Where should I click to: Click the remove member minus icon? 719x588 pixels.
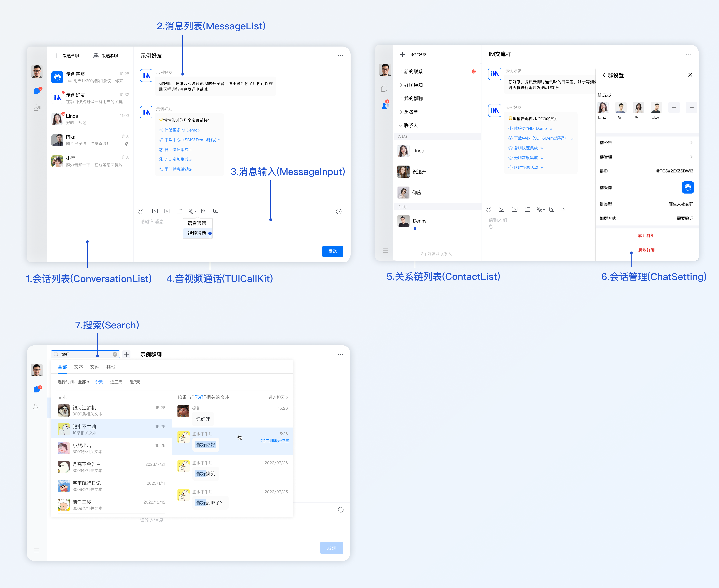(x=692, y=108)
